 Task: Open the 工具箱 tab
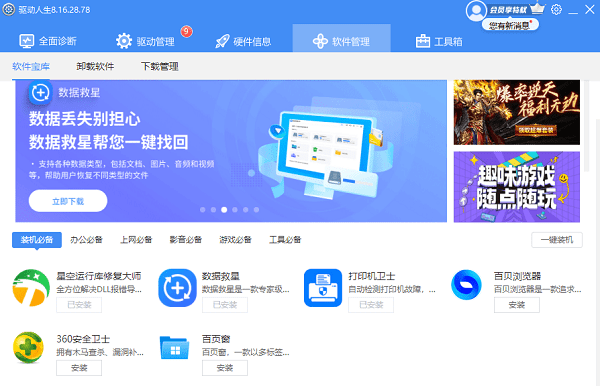[439, 41]
